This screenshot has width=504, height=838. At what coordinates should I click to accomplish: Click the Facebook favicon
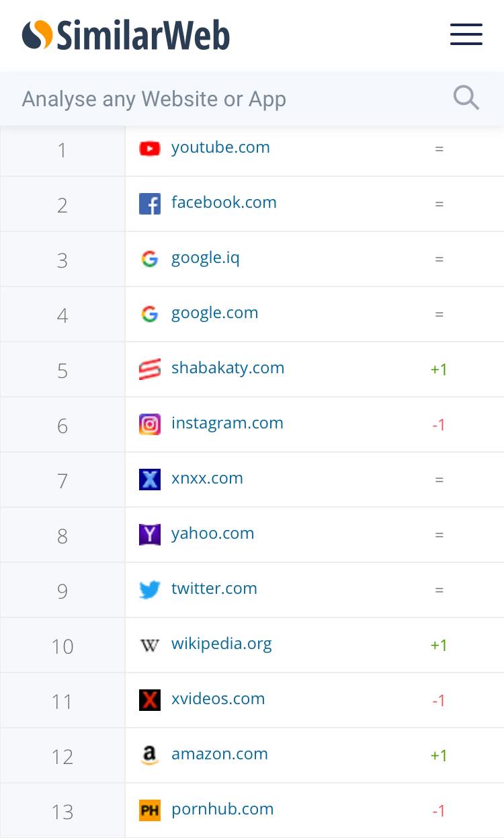coord(150,204)
